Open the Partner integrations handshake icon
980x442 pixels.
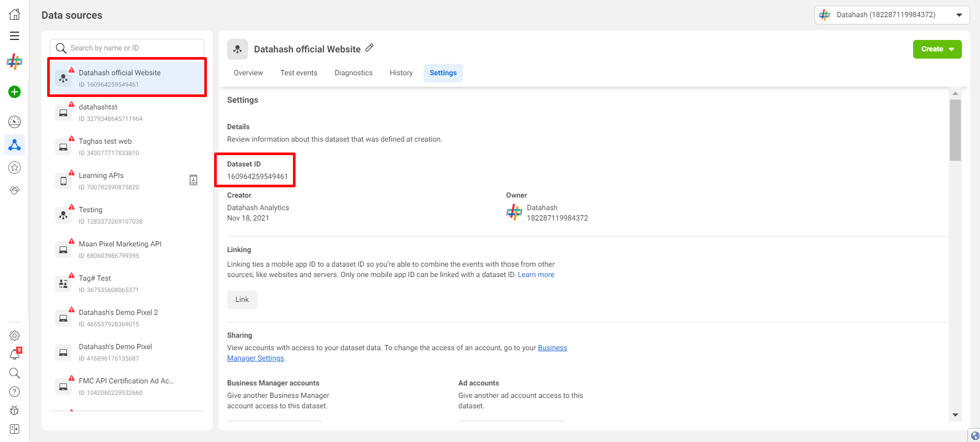(15, 190)
